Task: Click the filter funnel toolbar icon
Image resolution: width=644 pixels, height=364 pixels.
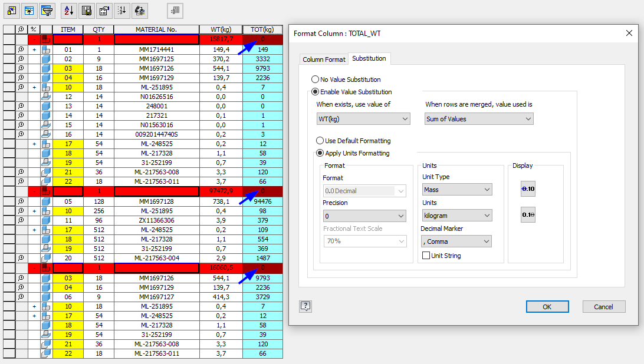Action: pyautogui.click(x=46, y=11)
